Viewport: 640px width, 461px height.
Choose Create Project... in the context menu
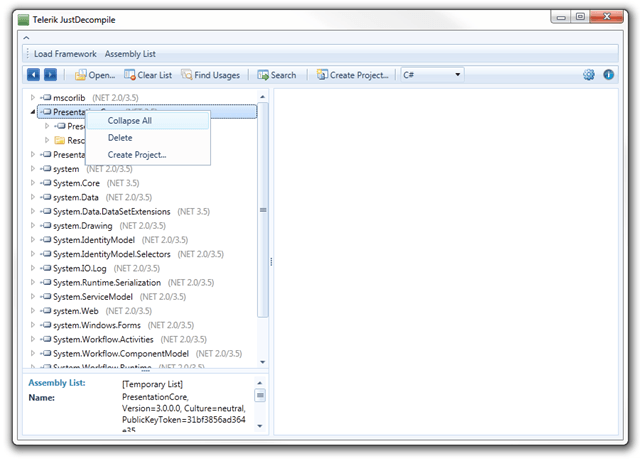click(148, 155)
